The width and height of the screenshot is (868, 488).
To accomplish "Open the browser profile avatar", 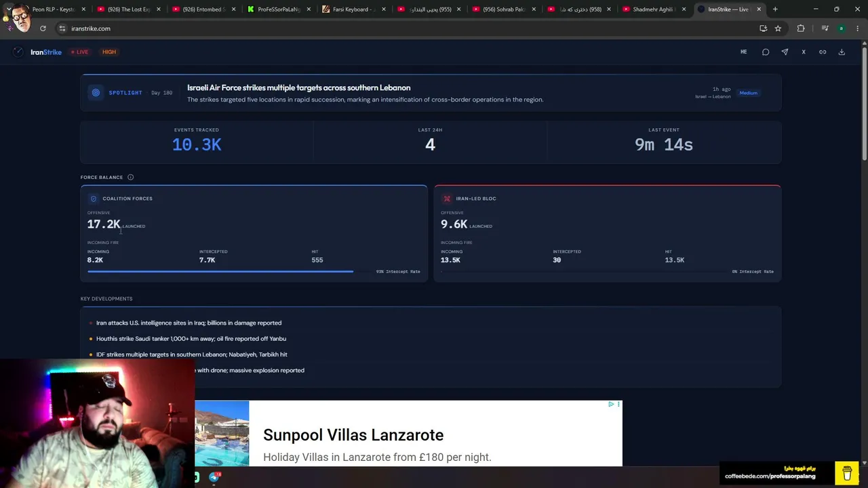I will [842, 28].
